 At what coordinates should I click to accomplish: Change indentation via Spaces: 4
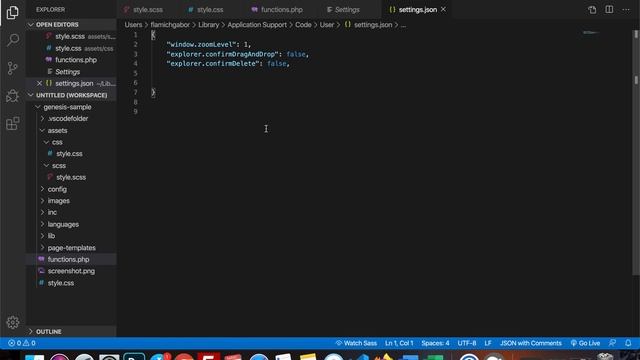tap(435, 343)
